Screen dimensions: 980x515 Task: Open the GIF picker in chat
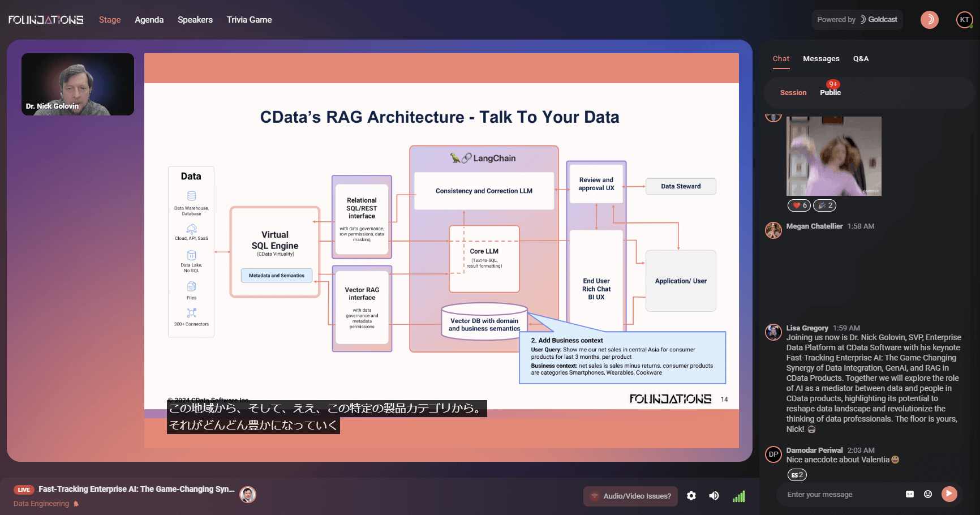click(910, 494)
